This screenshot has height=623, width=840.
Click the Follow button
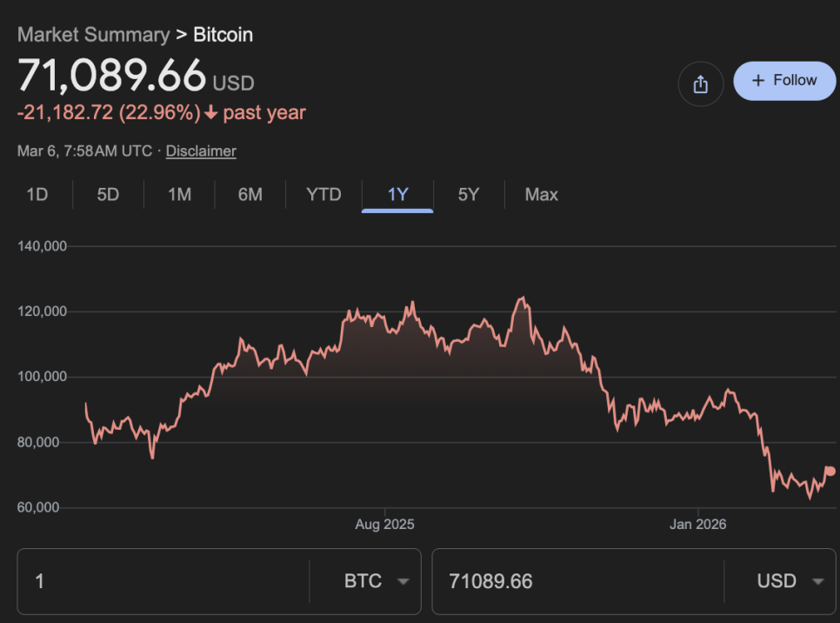tap(784, 81)
